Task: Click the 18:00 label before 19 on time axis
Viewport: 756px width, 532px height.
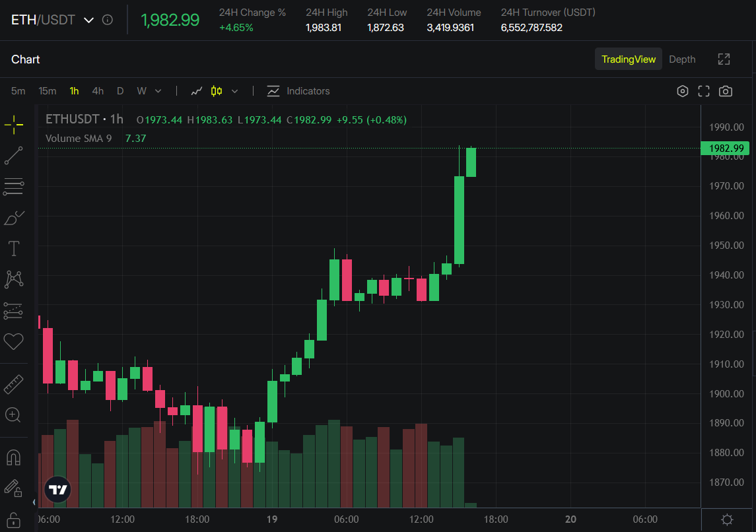Action: point(197,519)
